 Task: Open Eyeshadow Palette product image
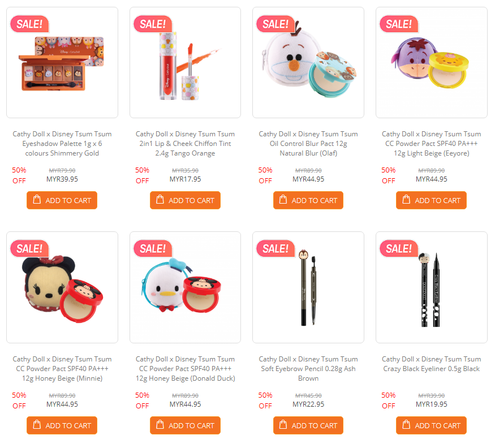coord(62,63)
